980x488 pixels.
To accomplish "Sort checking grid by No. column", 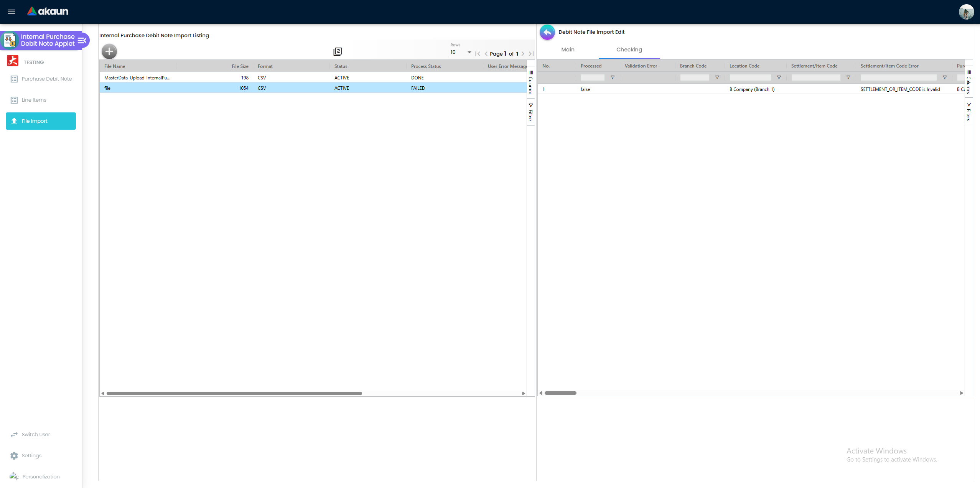I will click(546, 66).
